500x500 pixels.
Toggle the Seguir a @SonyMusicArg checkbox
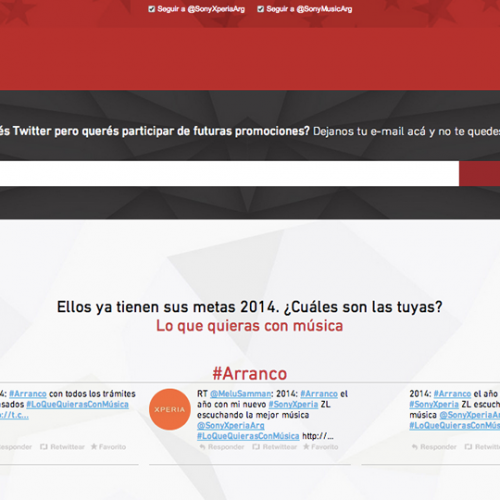pyautogui.click(x=261, y=9)
